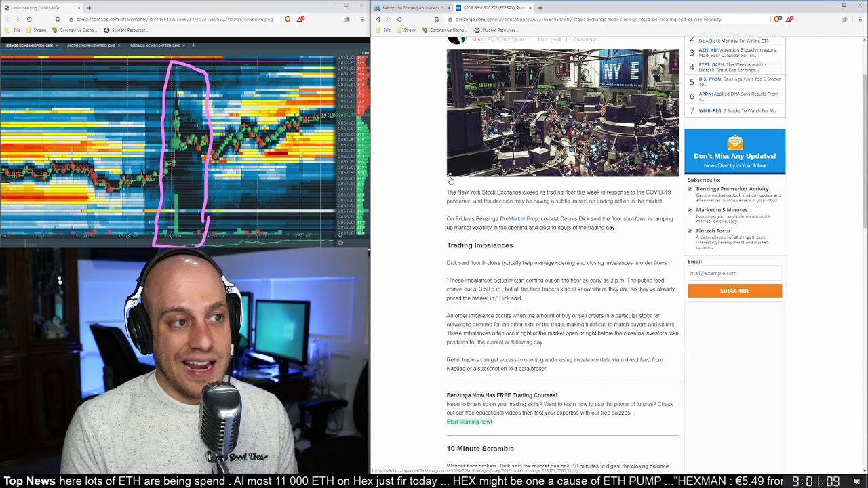
Task: Open Coronavirus Dashboard bookmark in the left browser
Action: [x=75, y=30]
